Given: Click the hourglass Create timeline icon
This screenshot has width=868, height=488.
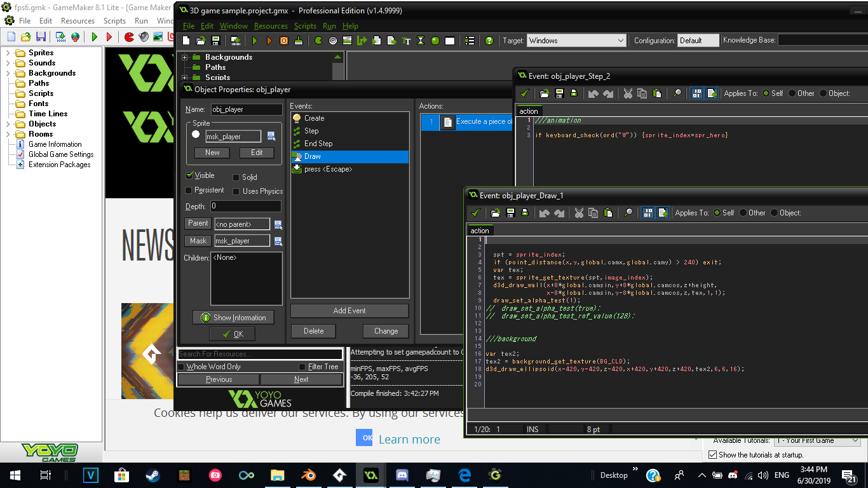Looking at the screenshot, I should tap(421, 41).
